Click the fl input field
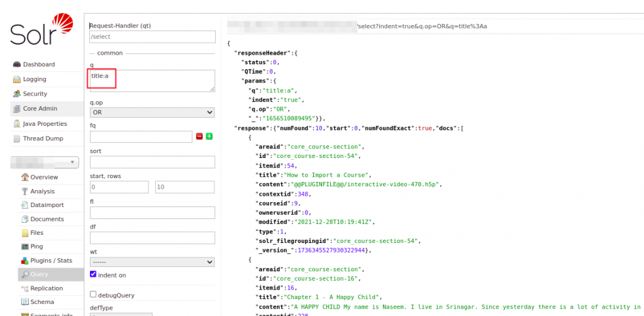644x316 pixels. [x=152, y=212]
